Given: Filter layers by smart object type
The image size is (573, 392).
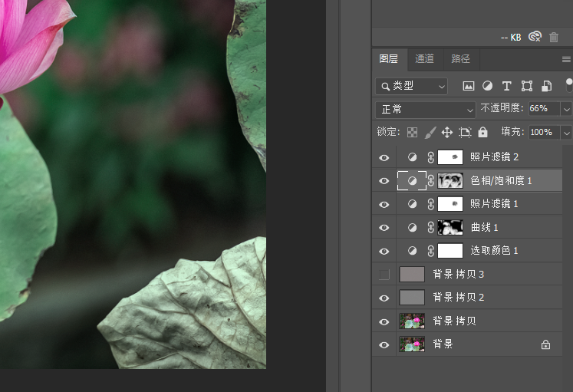Looking at the screenshot, I should coord(547,86).
